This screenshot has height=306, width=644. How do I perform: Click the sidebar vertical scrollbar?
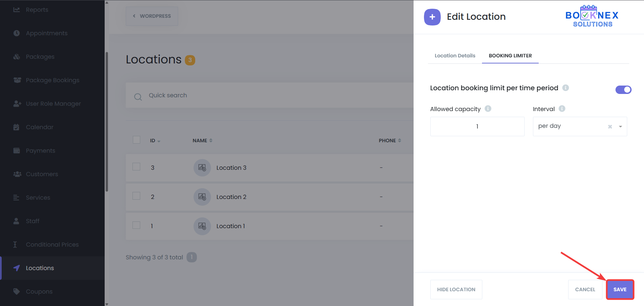107,121
